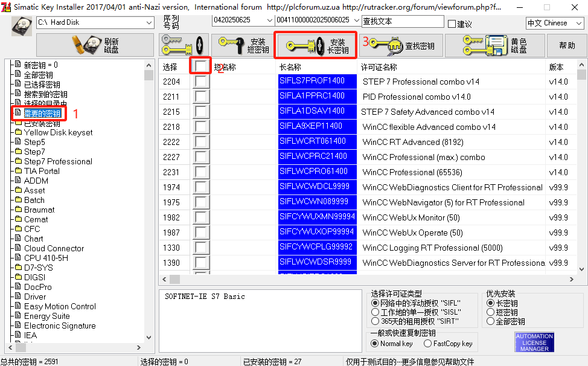Open the 黄色磁盘 yellow disk button

(495, 45)
